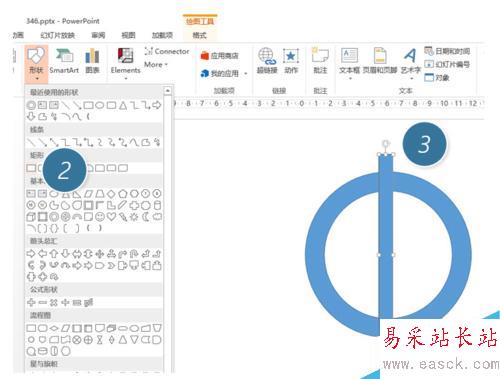Click the 最近使用的形状 section header
Viewport: 500px width, 379px height.
(x=94, y=92)
